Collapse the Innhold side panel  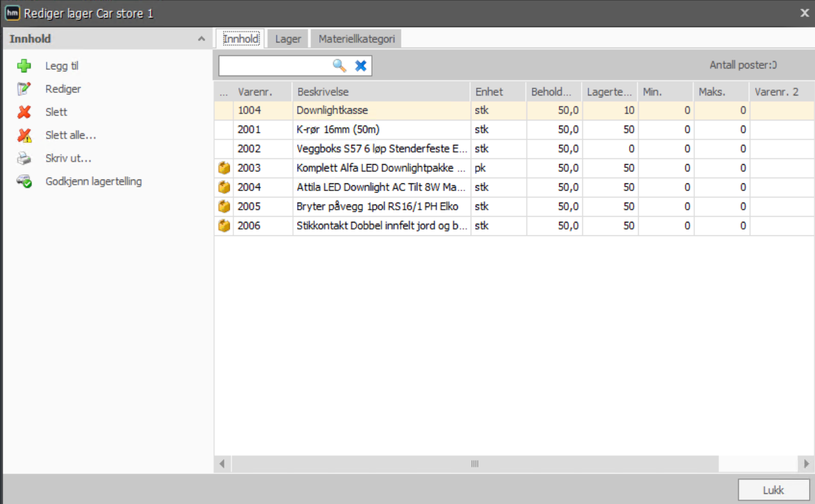(x=201, y=39)
